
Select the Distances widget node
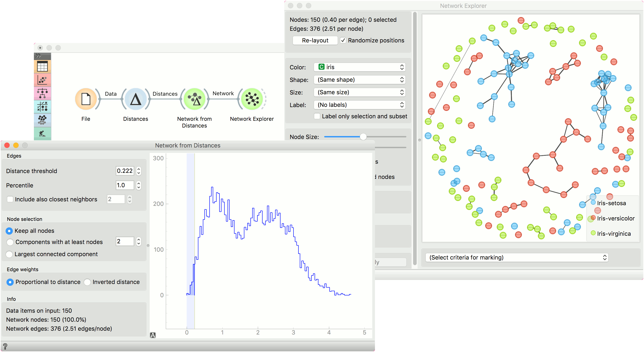pos(136,99)
